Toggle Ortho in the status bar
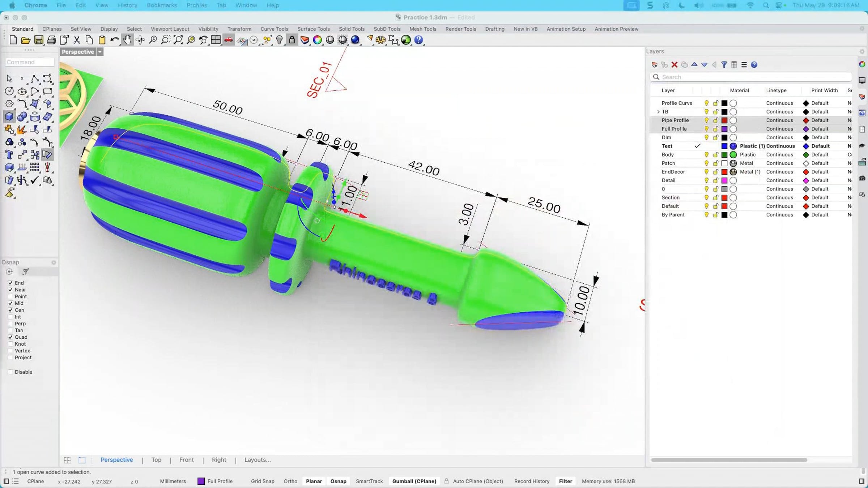This screenshot has width=868, height=488. [290, 481]
